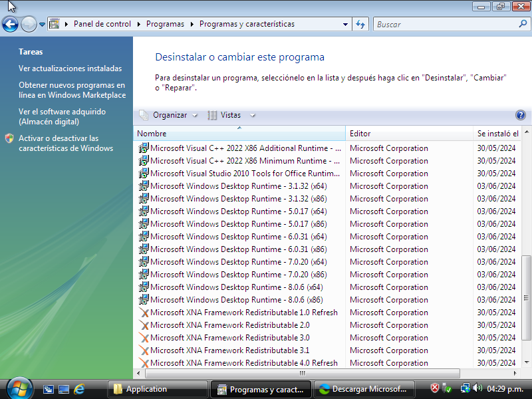Open Ver actualizaciones instaladas

click(70, 68)
